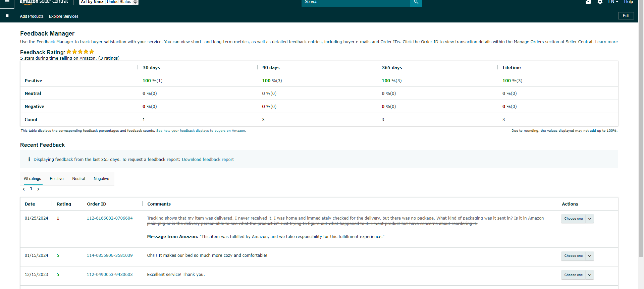Open Choose one dropdown for 01/15/2024 feedback
644x289 pixels.
coord(577,256)
